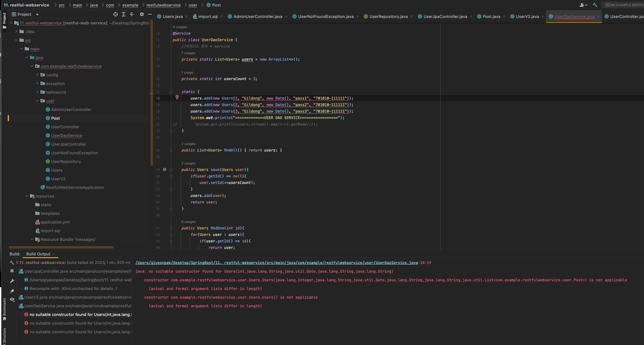
Task: Click the rebuild hammer icon in Build panel
Action: coord(12,262)
